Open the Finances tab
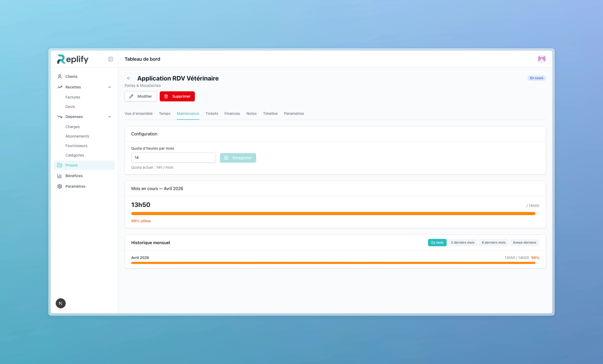 [232, 113]
